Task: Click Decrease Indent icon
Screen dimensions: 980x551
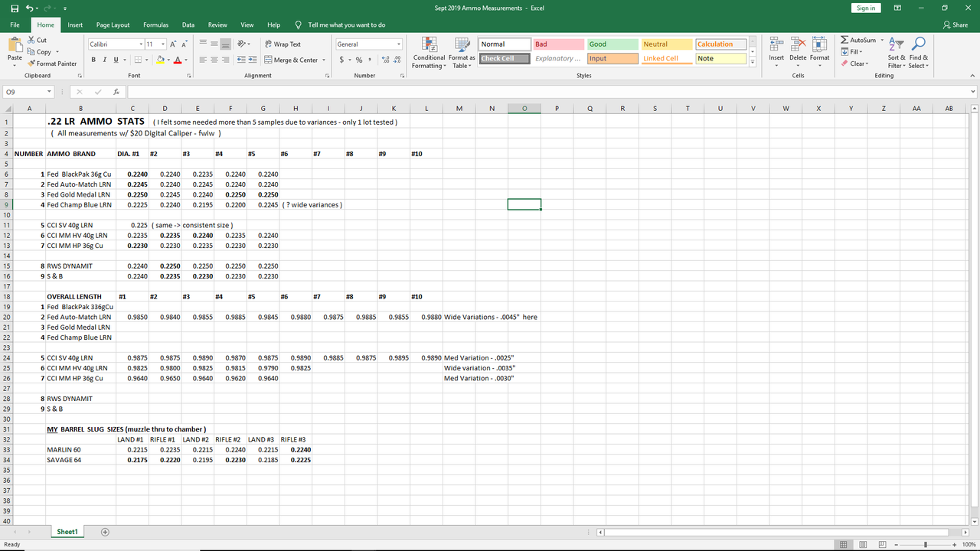Action: (x=242, y=60)
